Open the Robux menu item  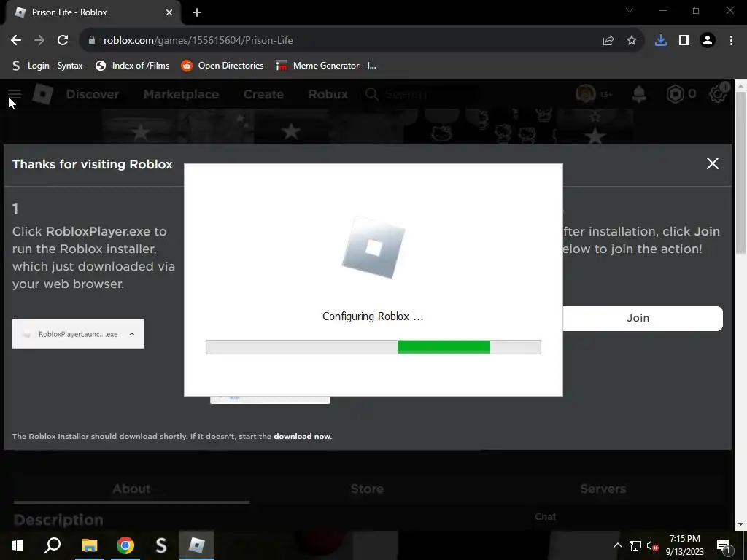tap(328, 94)
